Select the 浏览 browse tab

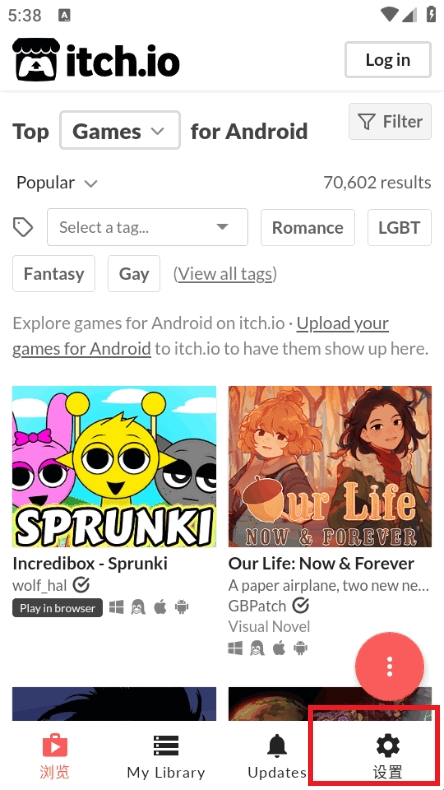tap(55, 756)
